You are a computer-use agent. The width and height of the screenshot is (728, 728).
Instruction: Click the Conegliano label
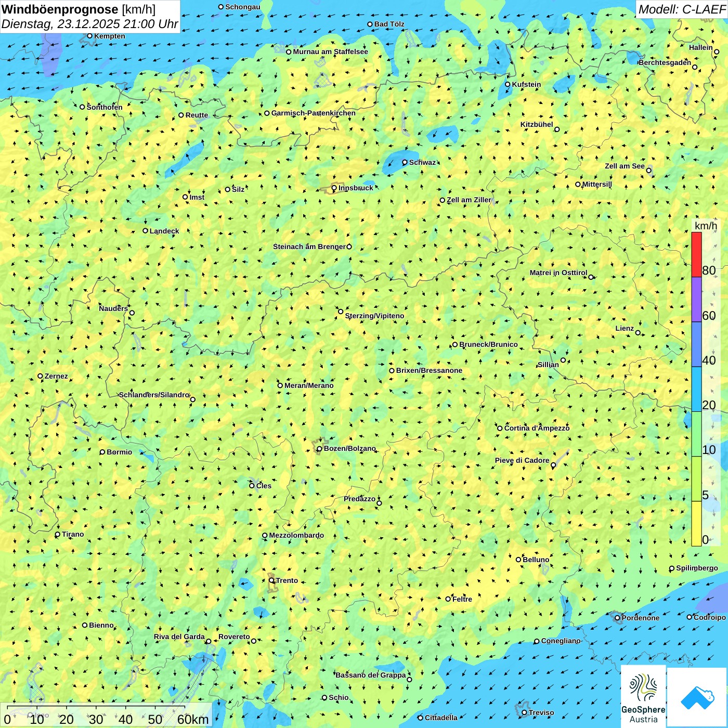pos(561,641)
